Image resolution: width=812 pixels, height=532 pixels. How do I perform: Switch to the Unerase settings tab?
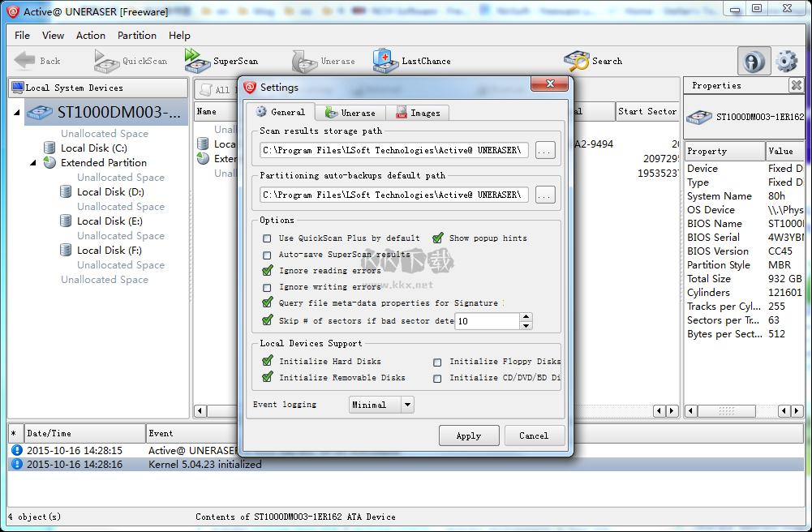[350, 113]
